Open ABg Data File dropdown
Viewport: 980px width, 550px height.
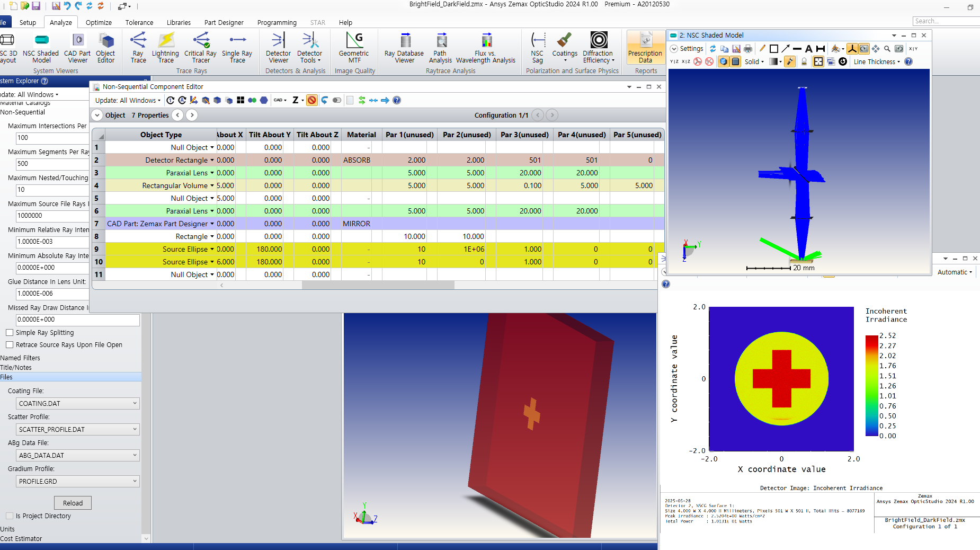(x=78, y=455)
